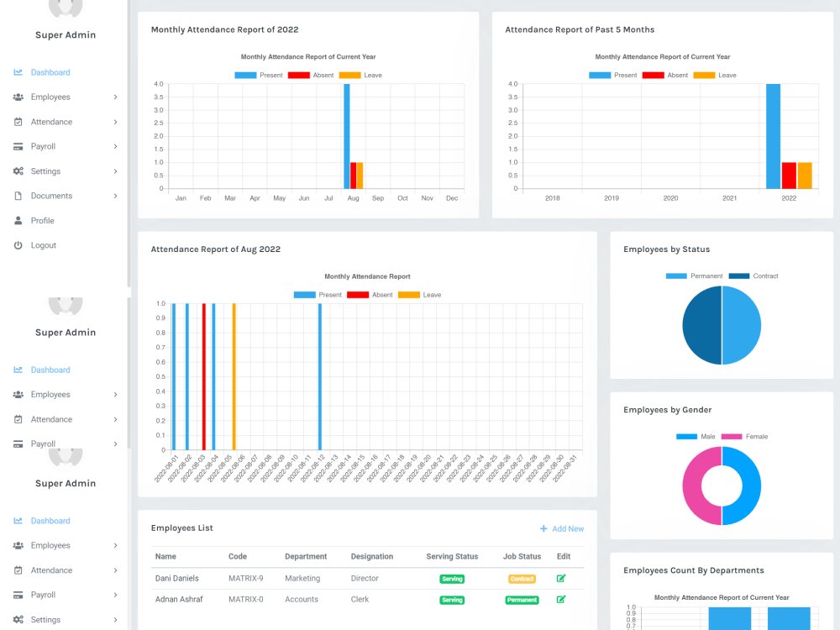Edit Adnan Ashraf employee record icon

pyautogui.click(x=561, y=600)
